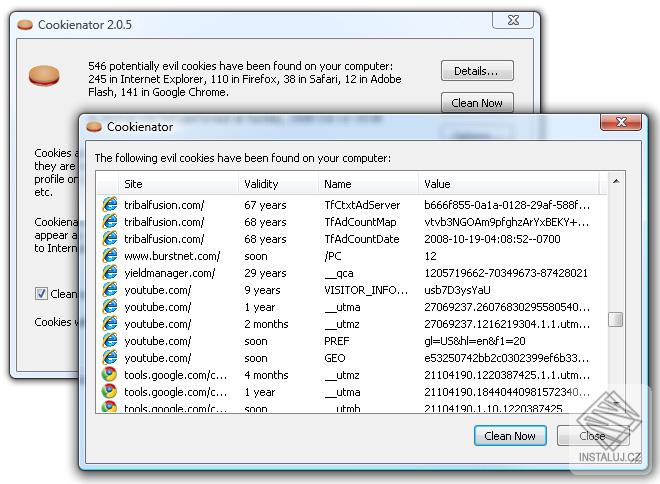Click cookie icon in Cookienator details title bar

point(94,127)
